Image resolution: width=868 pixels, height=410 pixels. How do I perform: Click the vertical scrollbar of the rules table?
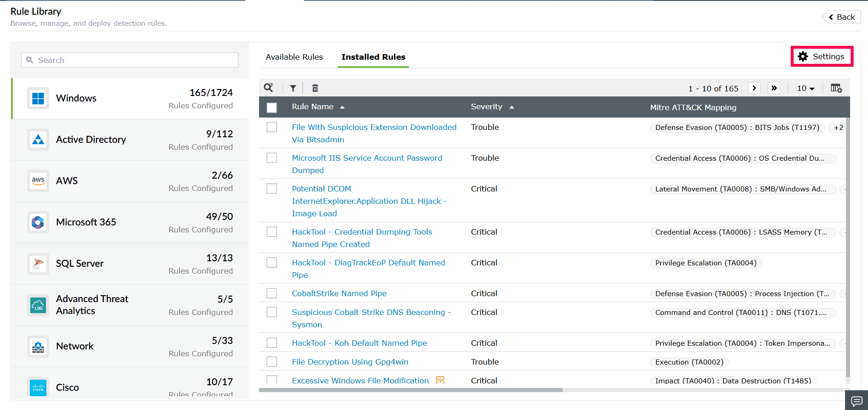pos(848,248)
